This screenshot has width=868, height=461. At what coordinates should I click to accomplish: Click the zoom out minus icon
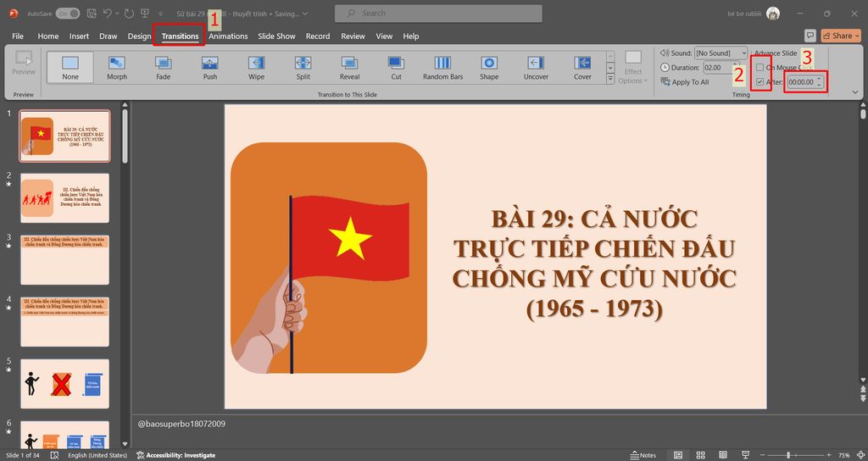click(x=763, y=455)
